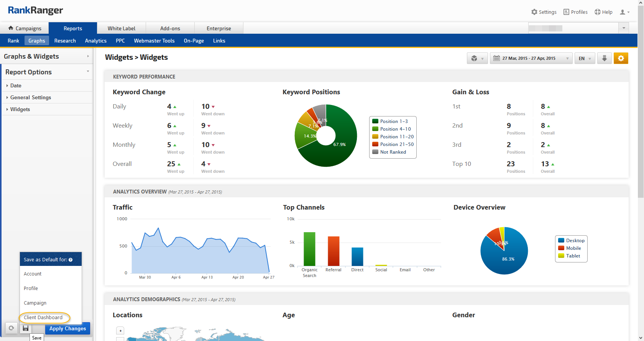644x341 pixels.
Task: Click the orange gear settings button
Action: (x=621, y=58)
